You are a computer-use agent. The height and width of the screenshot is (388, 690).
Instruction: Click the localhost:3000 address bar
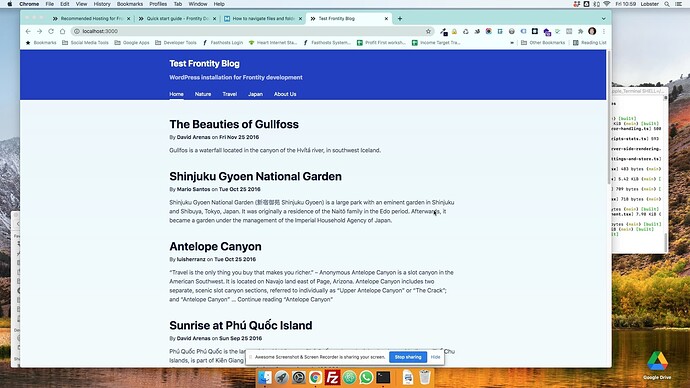tap(253, 31)
